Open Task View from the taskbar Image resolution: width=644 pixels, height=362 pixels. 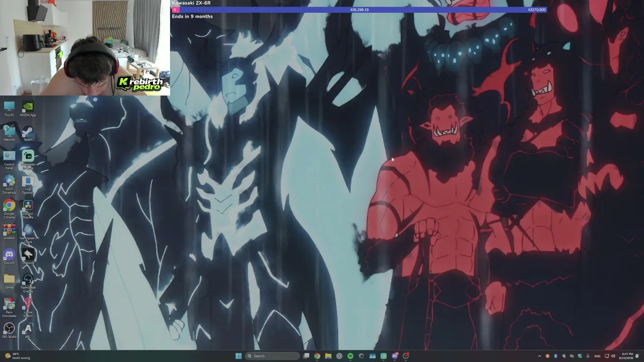pyautogui.click(x=306, y=356)
